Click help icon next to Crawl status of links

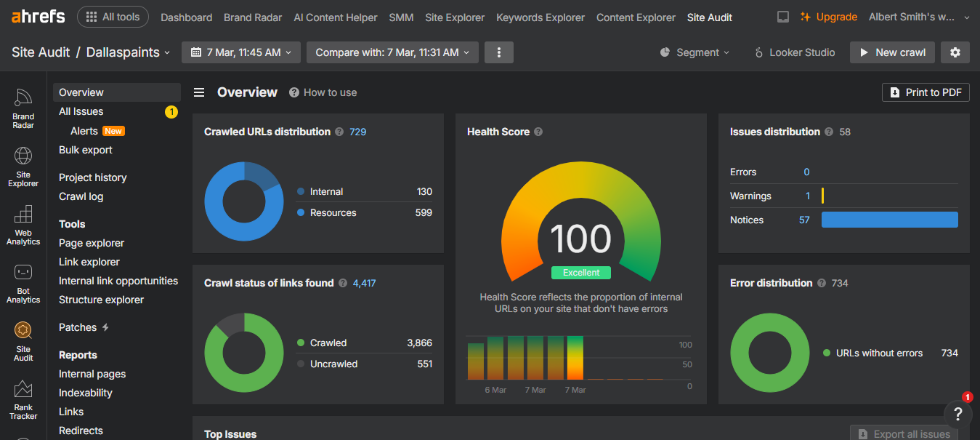342,283
